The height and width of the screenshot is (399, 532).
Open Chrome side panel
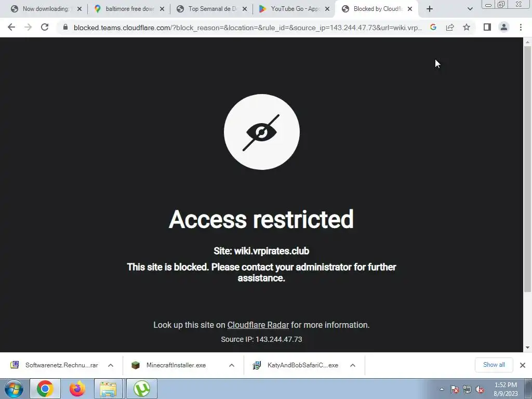487,27
